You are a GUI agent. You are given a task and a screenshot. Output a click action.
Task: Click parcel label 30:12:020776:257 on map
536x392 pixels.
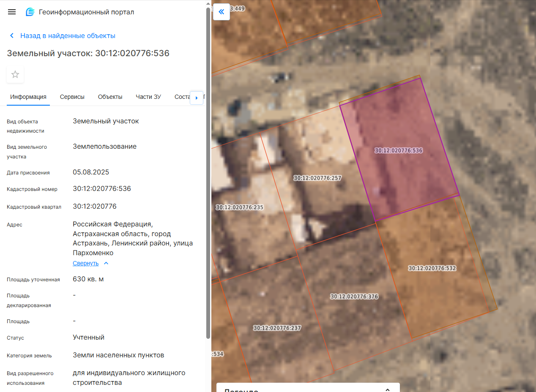[x=317, y=178]
